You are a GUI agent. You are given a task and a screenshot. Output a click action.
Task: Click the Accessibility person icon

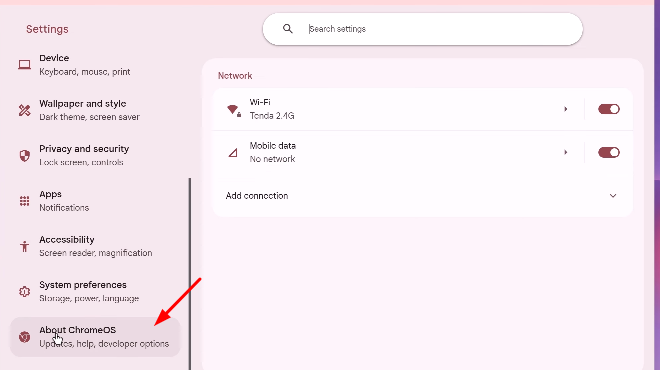[x=24, y=246]
